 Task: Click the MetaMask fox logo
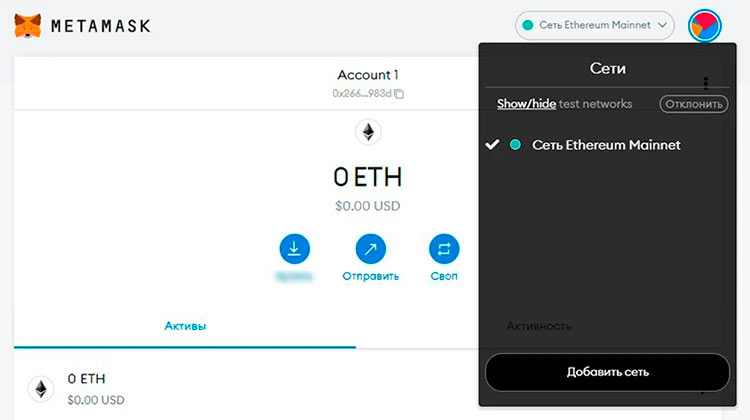pos(28,25)
